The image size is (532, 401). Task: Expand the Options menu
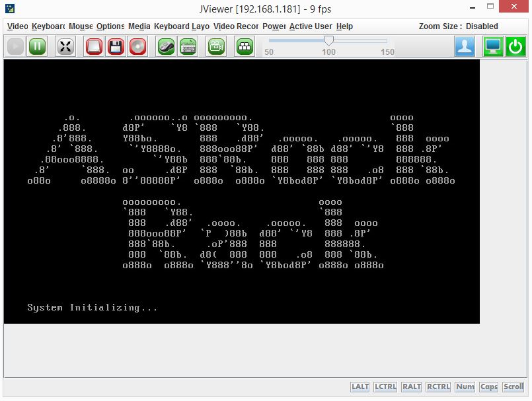coord(110,26)
